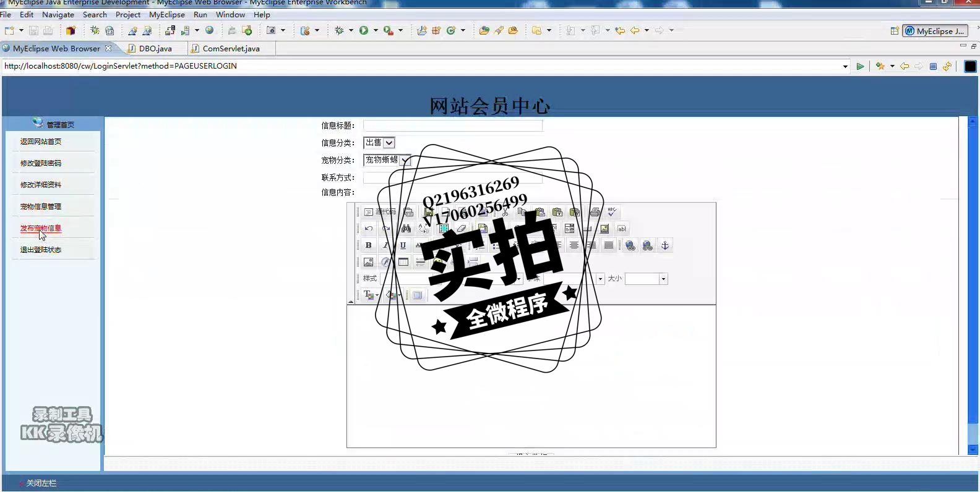Click the 返回网站首页 link
Screen dimensions: 980x492
41,142
